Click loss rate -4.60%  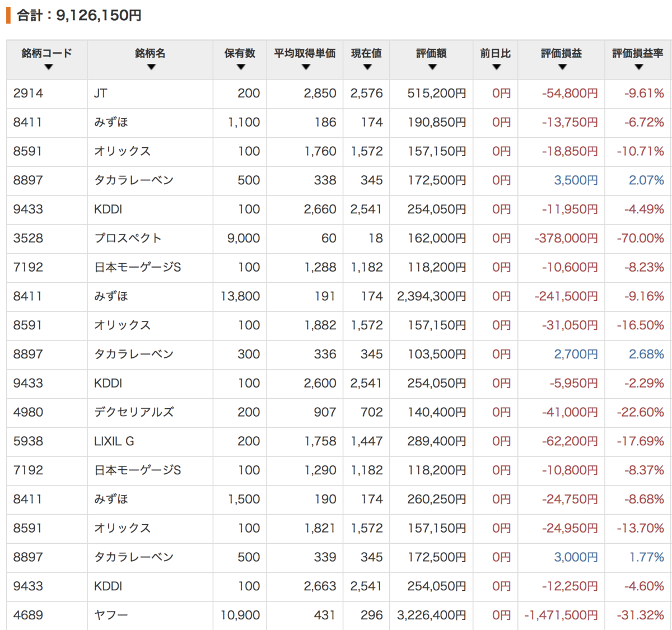[645, 586]
